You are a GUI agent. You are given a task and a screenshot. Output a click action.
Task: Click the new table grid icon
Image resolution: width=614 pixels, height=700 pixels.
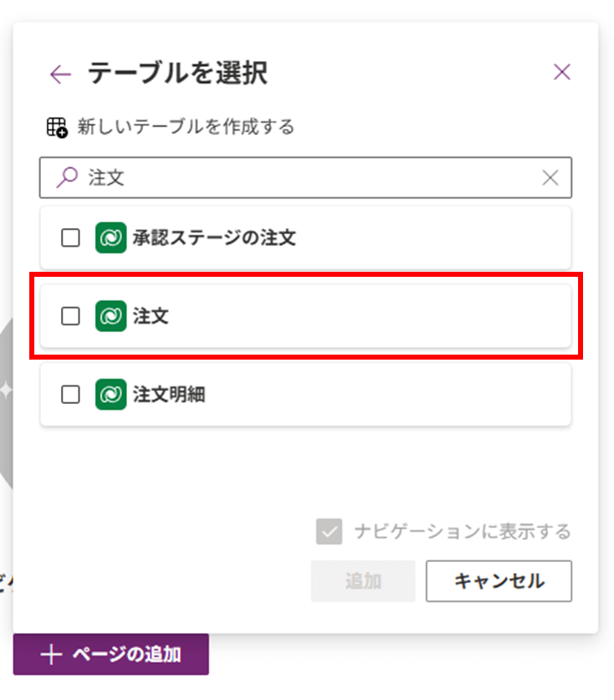pyautogui.click(x=57, y=127)
